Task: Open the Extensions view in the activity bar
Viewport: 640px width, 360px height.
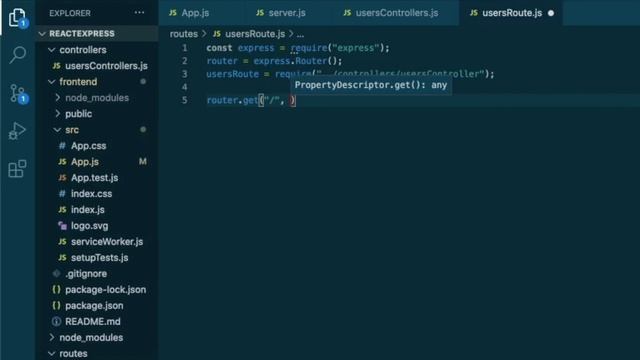Action: click(x=17, y=169)
